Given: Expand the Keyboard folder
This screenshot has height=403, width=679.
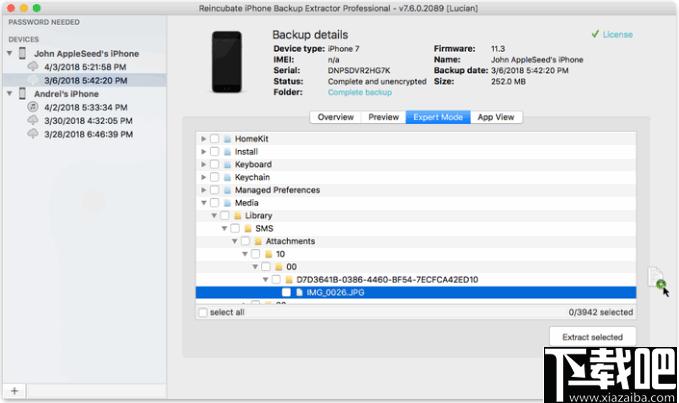Looking at the screenshot, I should [204, 164].
